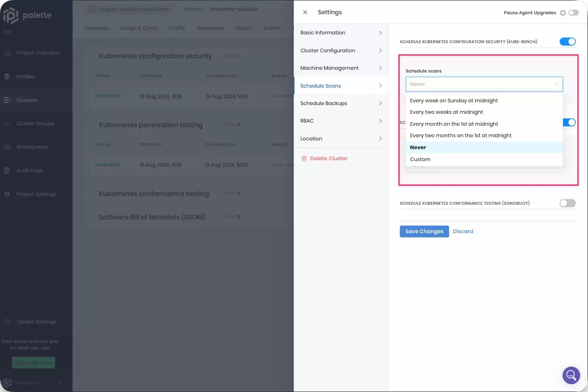Open Audit Logs sidebar icon

point(7,170)
